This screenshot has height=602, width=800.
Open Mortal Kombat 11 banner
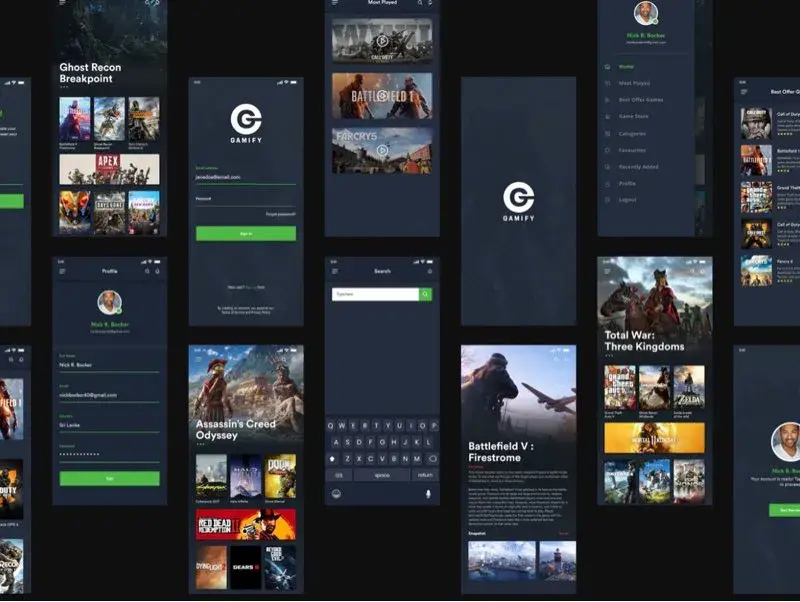[x=655, y=438]
